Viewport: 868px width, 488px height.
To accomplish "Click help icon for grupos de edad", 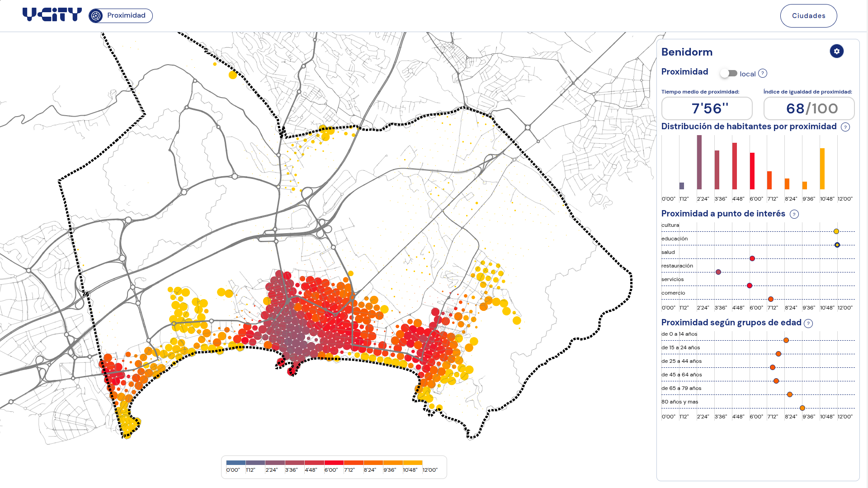I will click(808, 323).
